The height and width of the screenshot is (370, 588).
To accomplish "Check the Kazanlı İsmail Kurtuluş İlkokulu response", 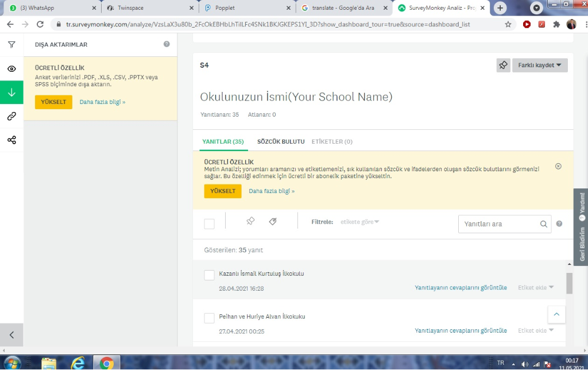I will (x=209, y=275).
